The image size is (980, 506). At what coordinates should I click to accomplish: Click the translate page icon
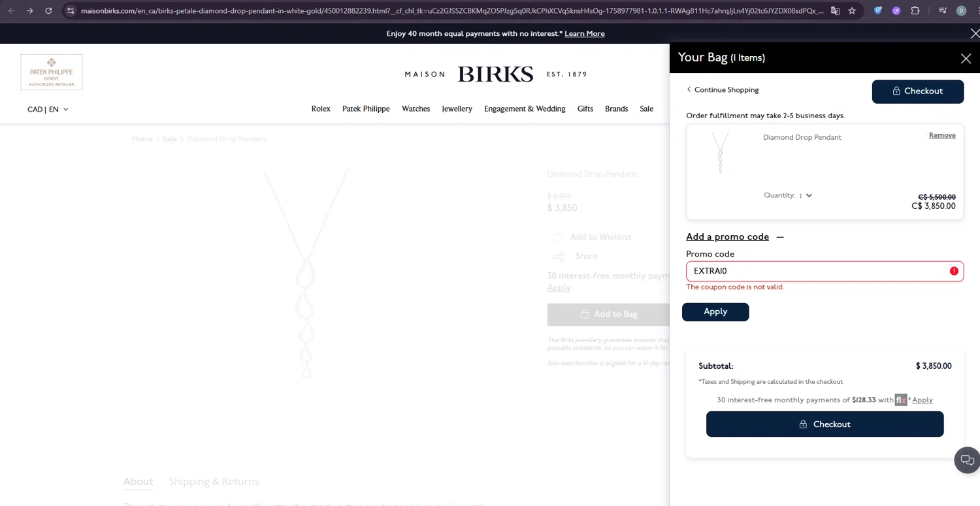835,10
